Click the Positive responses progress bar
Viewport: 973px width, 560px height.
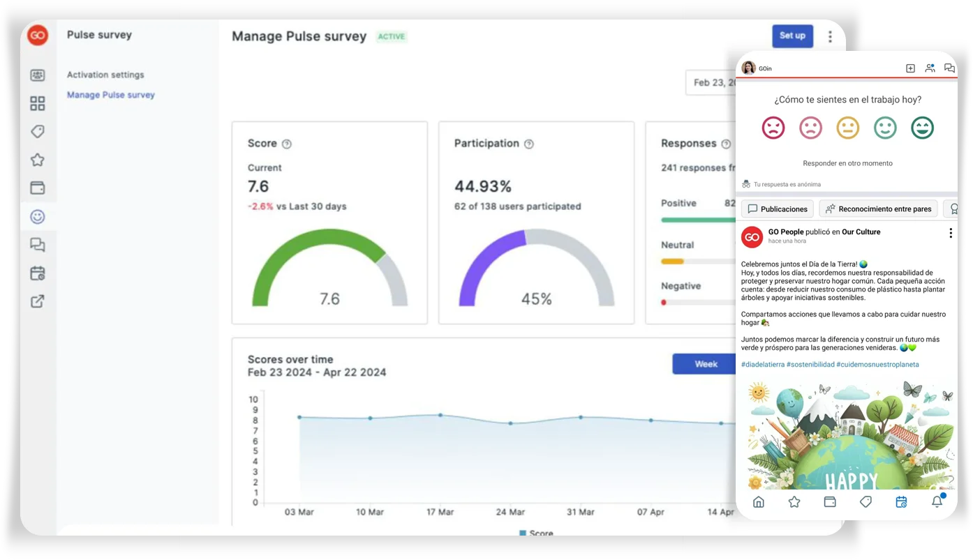point(698,220)
